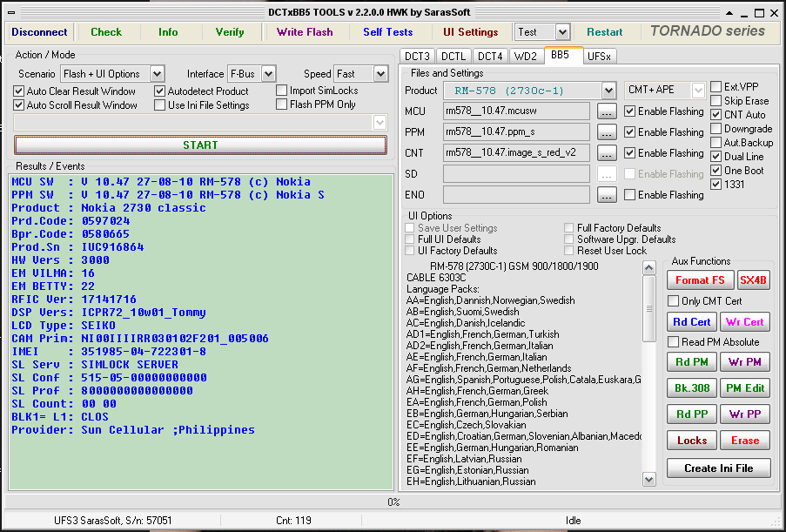Select Write Flash in the toolbar
Viewport: 786px width, 532px height.
click(x=305, y=32)
